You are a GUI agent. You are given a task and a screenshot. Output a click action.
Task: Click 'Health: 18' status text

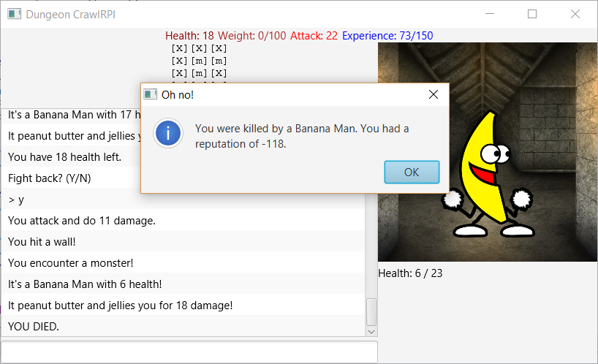[189, 36]
